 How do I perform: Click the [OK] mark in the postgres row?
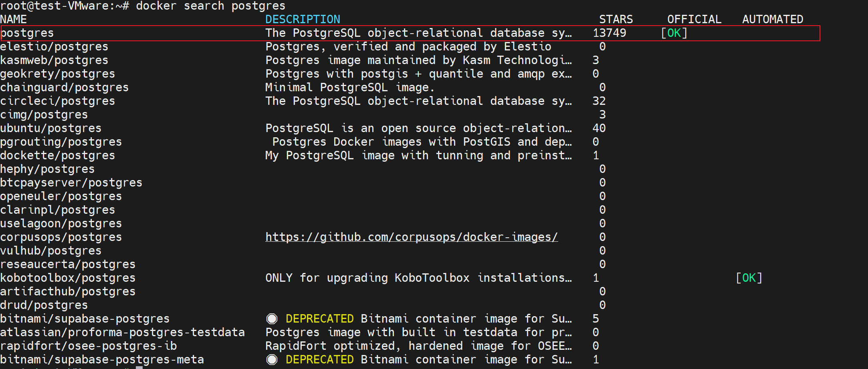(674, 33)
